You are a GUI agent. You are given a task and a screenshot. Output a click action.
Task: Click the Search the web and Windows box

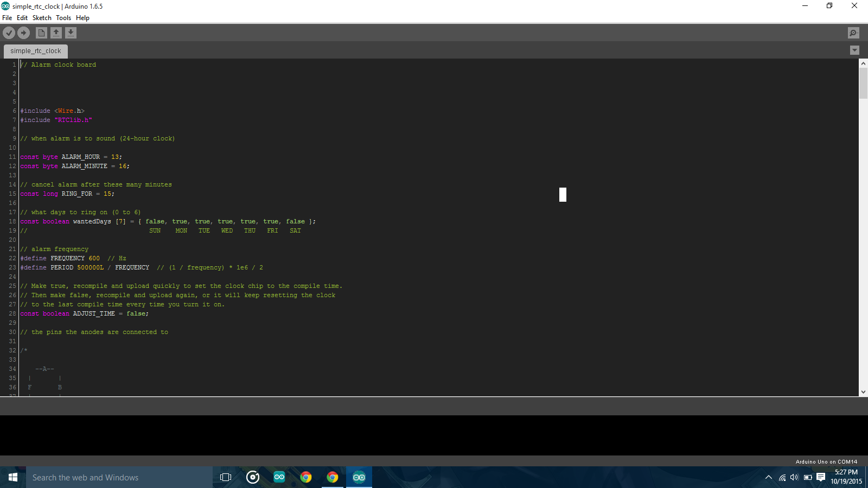click(x=119, y=477)
